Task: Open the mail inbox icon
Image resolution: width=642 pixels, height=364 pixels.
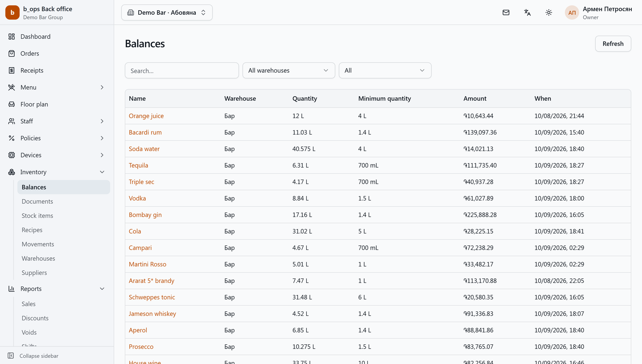Action: tap(506, 12)
